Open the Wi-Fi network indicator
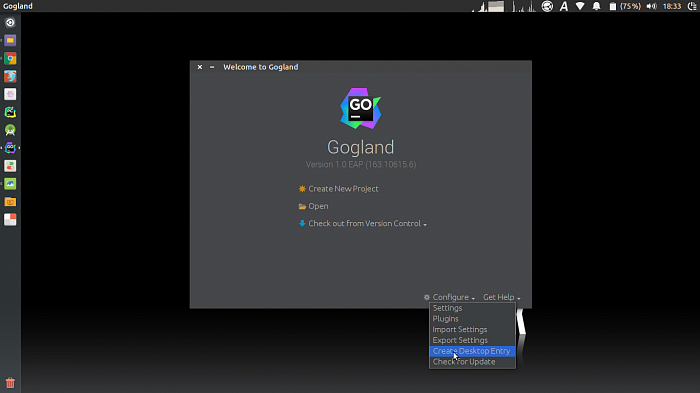 coord(580,6)
